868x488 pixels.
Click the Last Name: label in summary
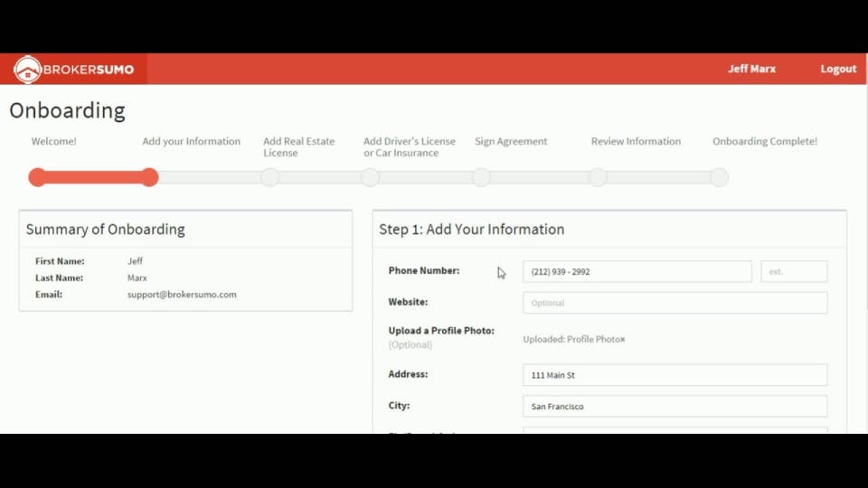[x=60, y=277]
